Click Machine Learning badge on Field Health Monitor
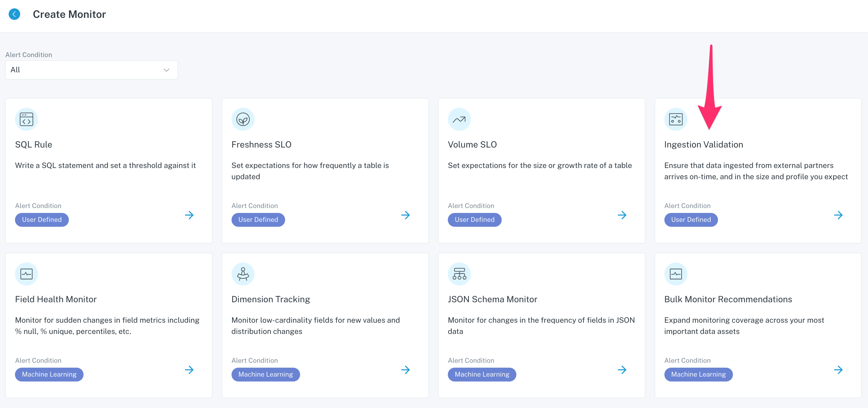The width and height of the screenshot is (868, 408). click(x=49, y=375)
